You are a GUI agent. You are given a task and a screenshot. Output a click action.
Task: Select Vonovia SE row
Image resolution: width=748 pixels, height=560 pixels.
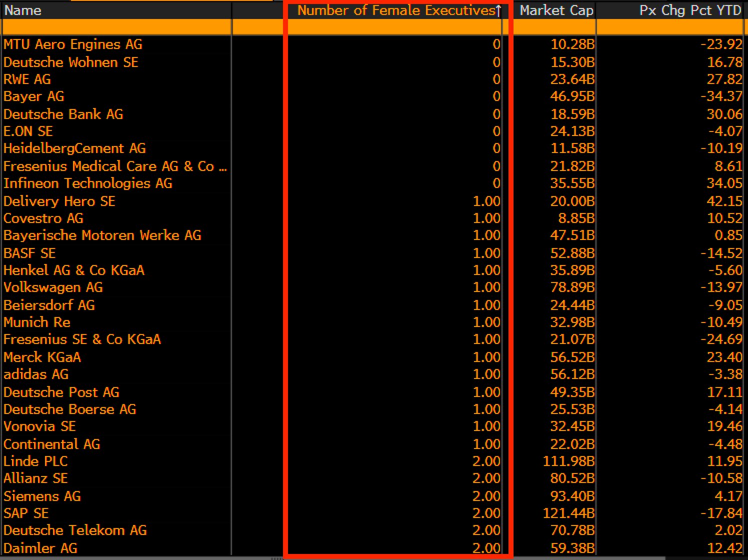[39, 426]
